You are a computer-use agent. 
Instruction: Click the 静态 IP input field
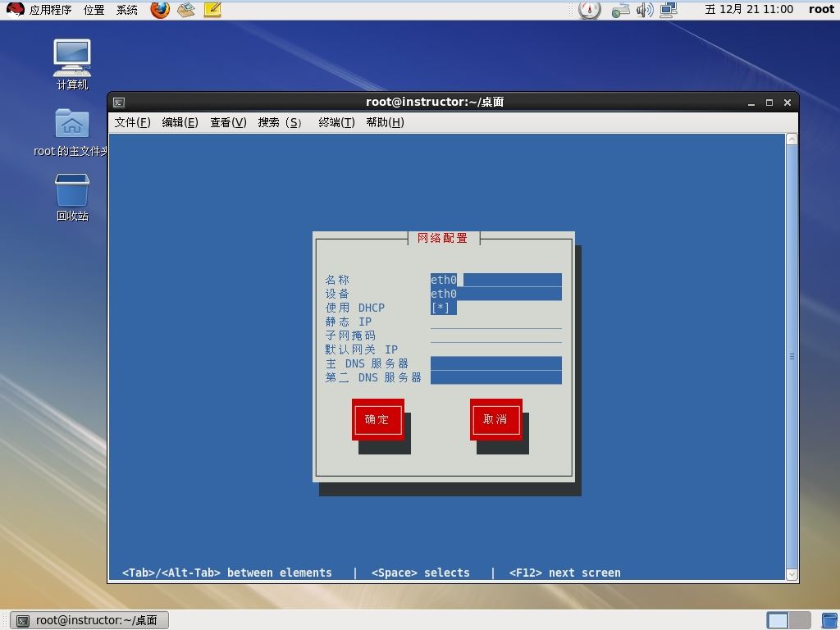[496, 322]
